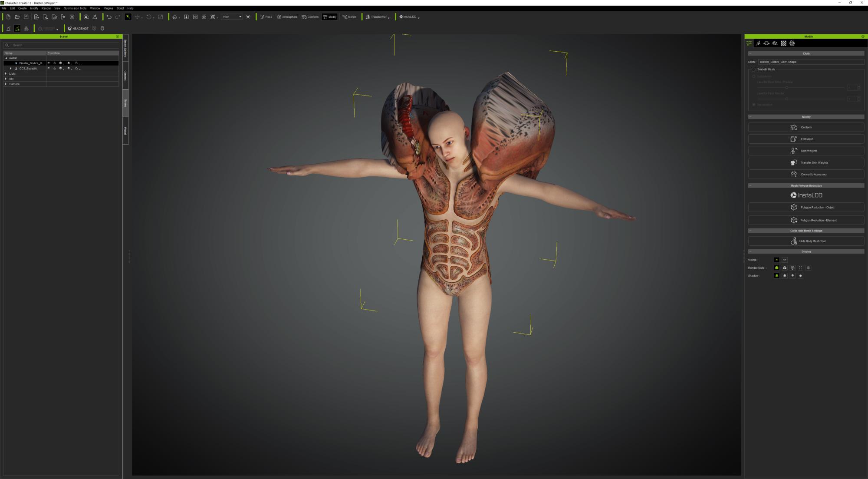868x479 pixels.
Task: Click the Undo arrow icon
Action: pyautogui.click(x=109, y=17)
